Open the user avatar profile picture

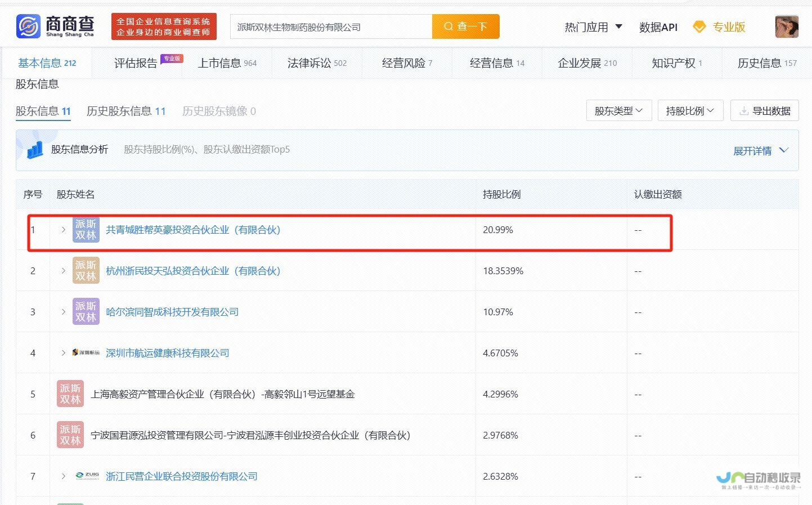pos(787,26)
